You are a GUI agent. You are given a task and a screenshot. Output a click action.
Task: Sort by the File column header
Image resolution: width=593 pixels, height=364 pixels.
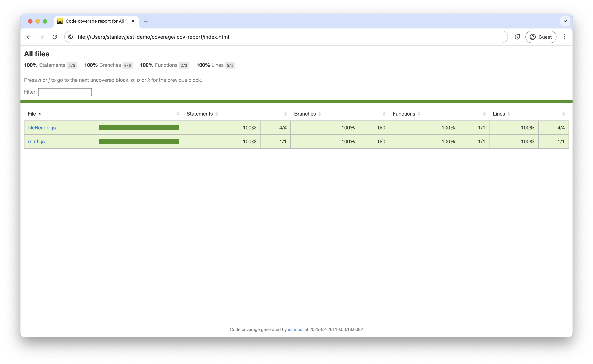click(x=35, y=114)
